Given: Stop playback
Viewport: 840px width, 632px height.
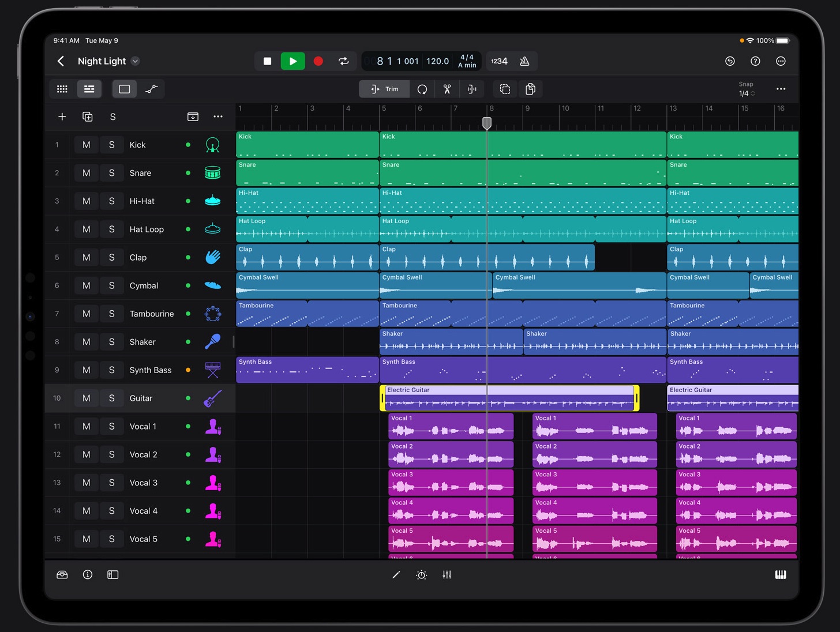Looking at the screenshot, I should [267, 61].
